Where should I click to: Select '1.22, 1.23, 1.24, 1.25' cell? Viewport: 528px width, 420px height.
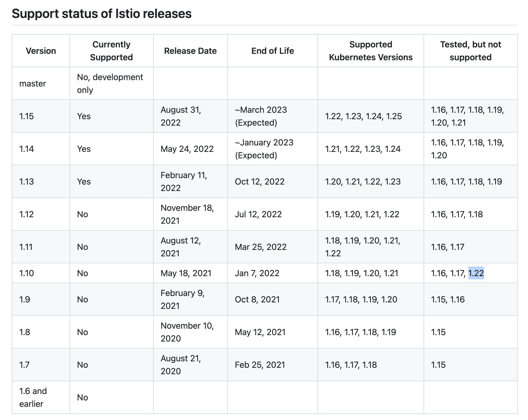[371, 116]
